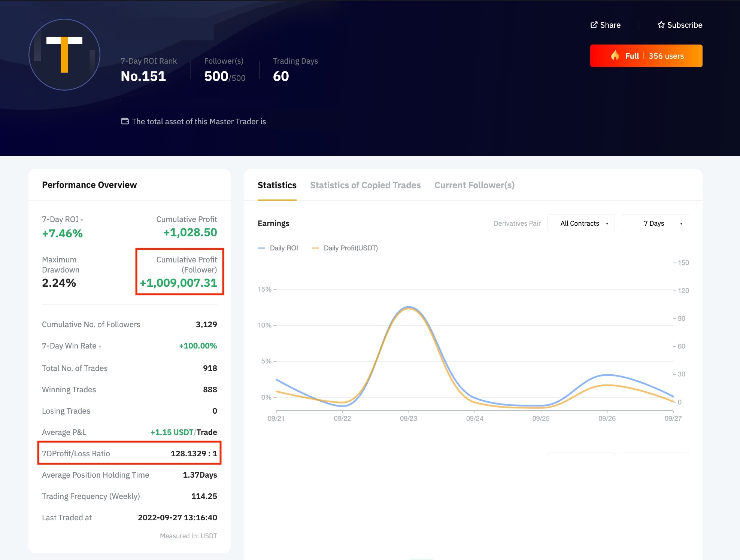Image resolution: width=740 pixels, height=560 pixels.
Task: Click the 09/26 chart axis label
Action: (x=607, y=419)
